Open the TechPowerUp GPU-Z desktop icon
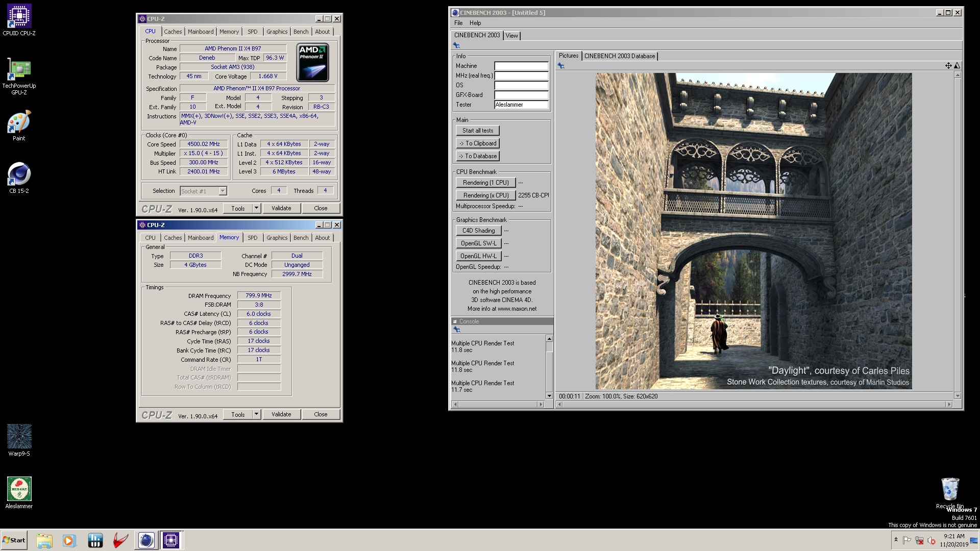This screenshot has height=551, width=980. (19, 77)
